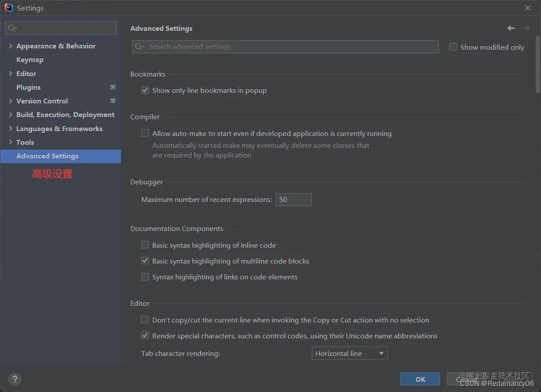541x392 pixels.
Task: Click the Cancel button
Action: (466, 379)
